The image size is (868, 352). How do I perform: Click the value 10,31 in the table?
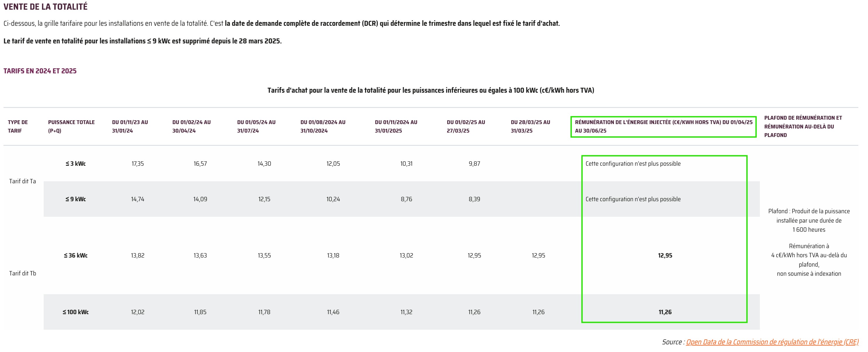click(406, 164)
